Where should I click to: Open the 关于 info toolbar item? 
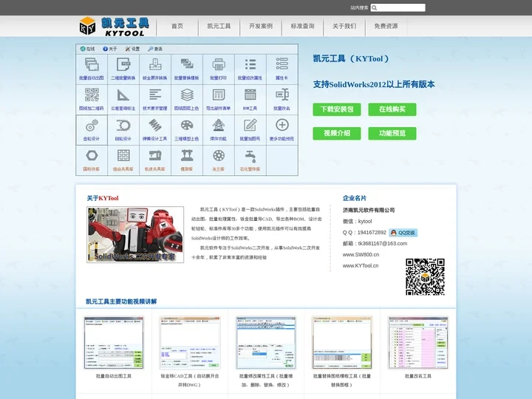pos(110,49)
